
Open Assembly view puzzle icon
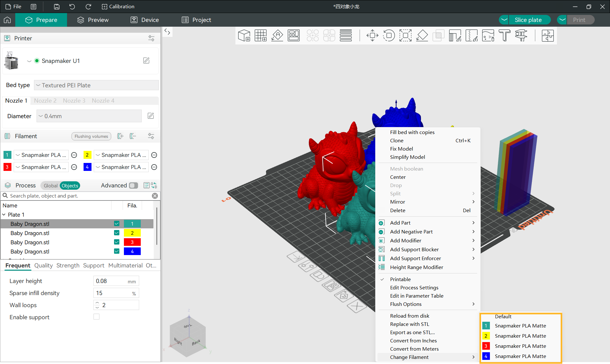click(x=548, y=36)
